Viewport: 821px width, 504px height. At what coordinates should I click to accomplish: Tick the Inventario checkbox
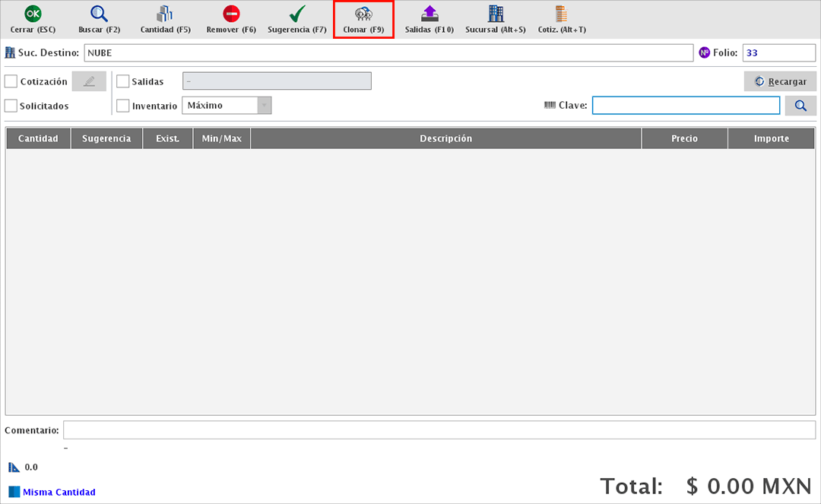click(123, 106)
